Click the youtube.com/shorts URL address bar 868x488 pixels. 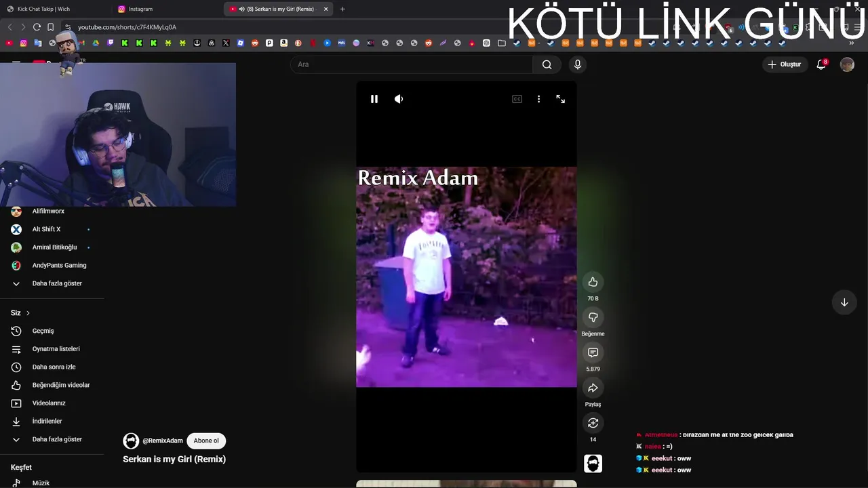click(127, 27)
